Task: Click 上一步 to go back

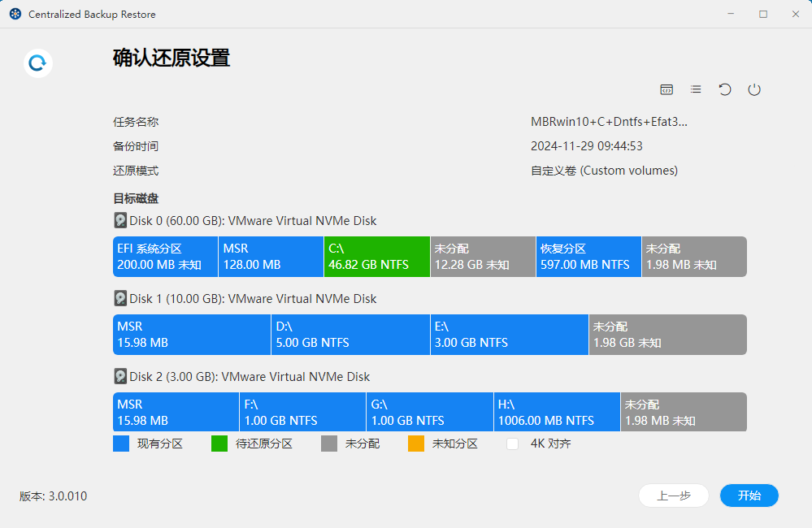Action: click(x=673, y=496)
